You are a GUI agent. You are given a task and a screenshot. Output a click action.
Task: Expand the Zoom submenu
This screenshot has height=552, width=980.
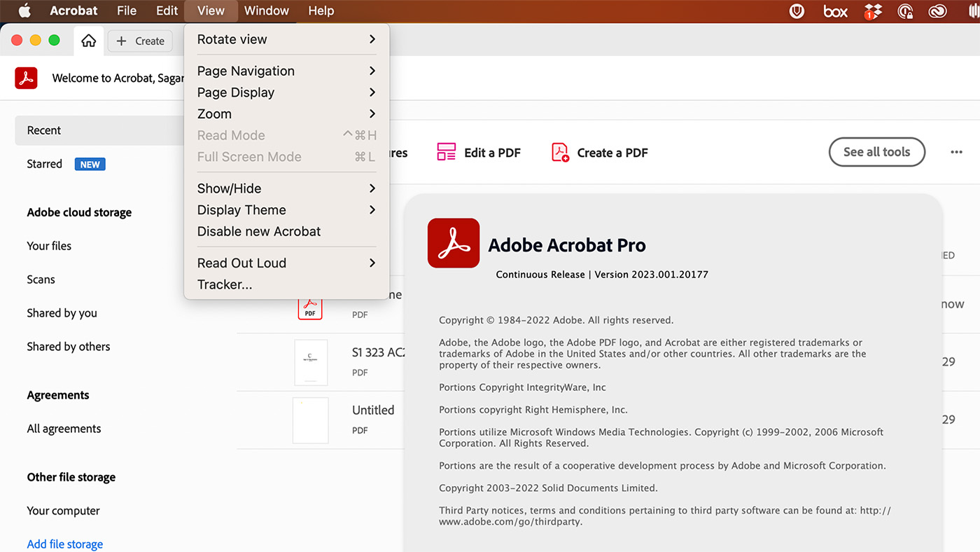click(286, 113)
